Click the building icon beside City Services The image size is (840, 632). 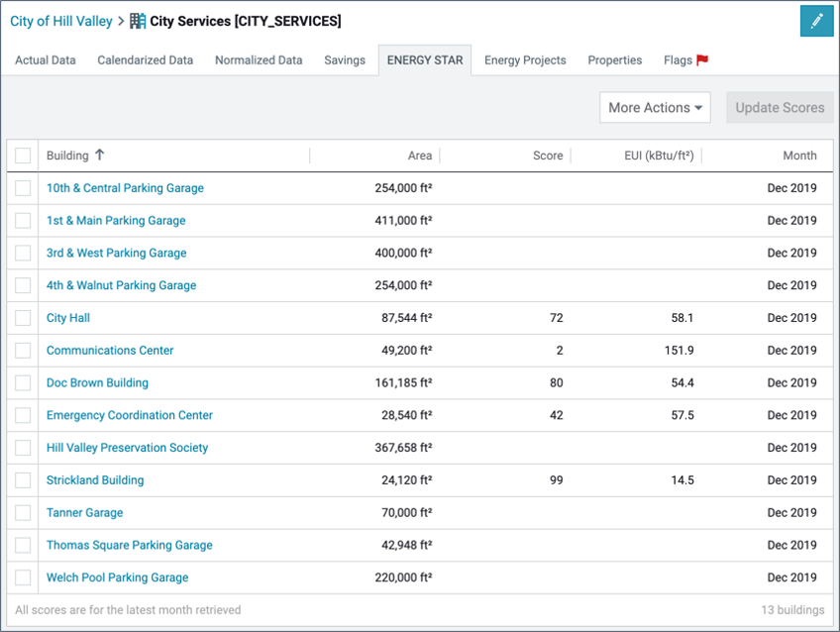click(x=138, y=21)
